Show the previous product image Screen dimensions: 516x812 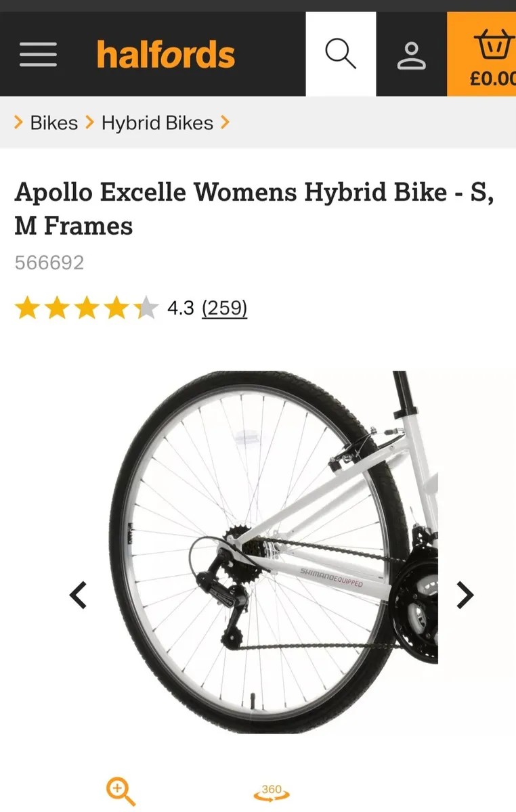(x=79, y=595)
